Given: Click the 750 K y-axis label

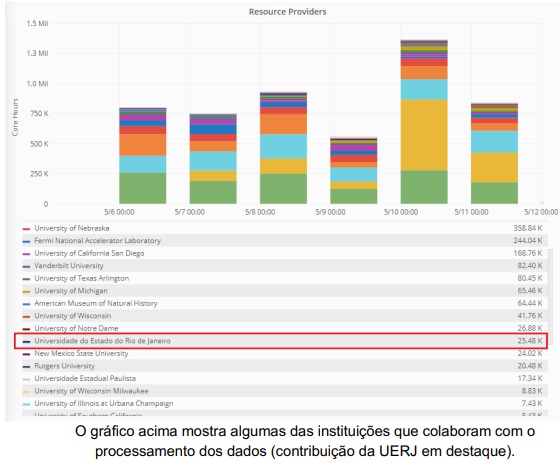Looking at the screenshot, I should click(x=39, y=114).
